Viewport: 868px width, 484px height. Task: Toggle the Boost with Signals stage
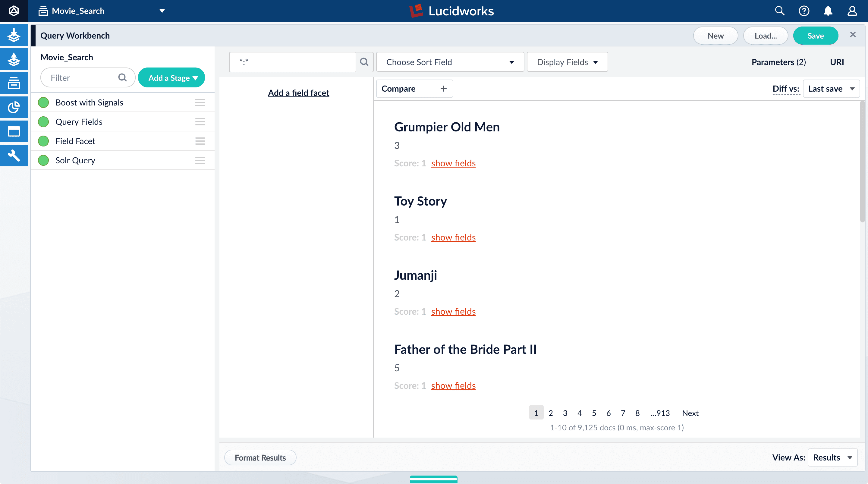44,102
